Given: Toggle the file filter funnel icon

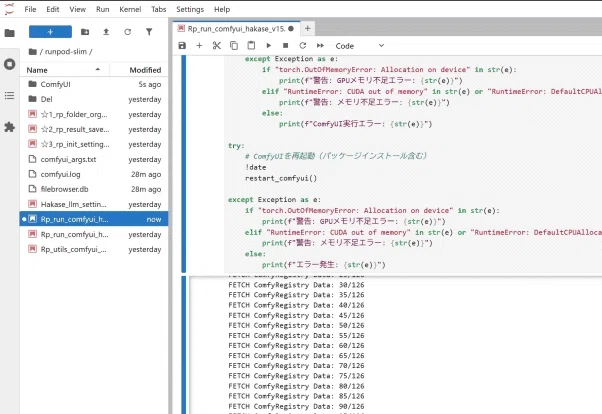Looking at the screenshot, I should (x=149, y=32).
